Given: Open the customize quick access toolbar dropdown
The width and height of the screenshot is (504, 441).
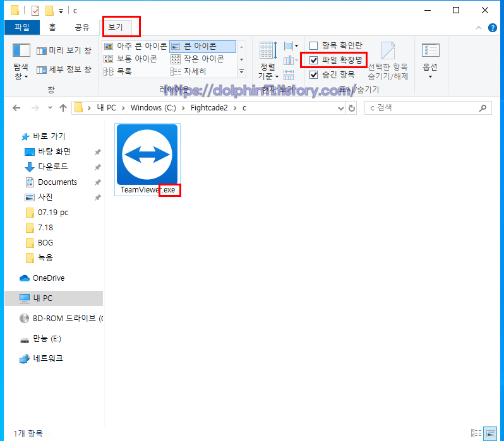Looking at the screenshot, I should 61,11.
